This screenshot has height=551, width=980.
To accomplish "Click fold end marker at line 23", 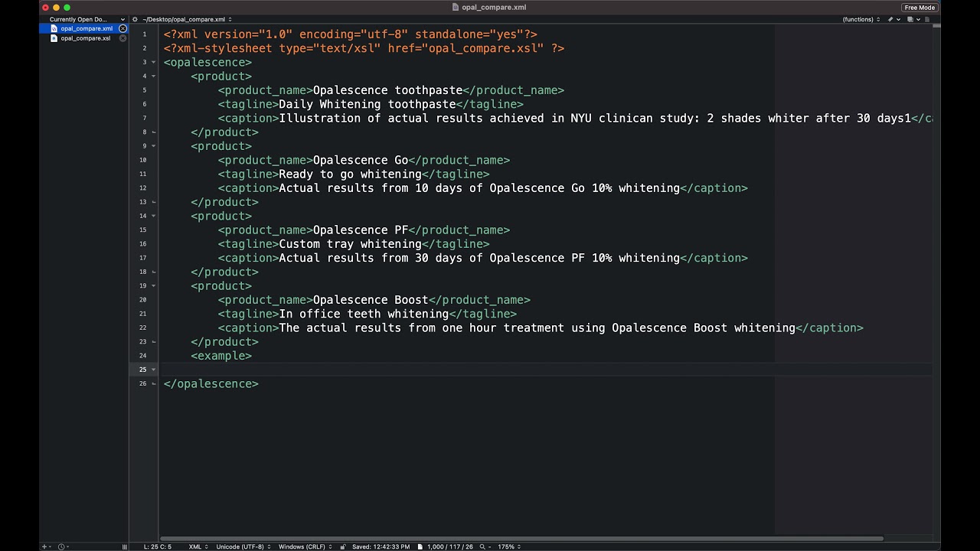I will 153,342.
